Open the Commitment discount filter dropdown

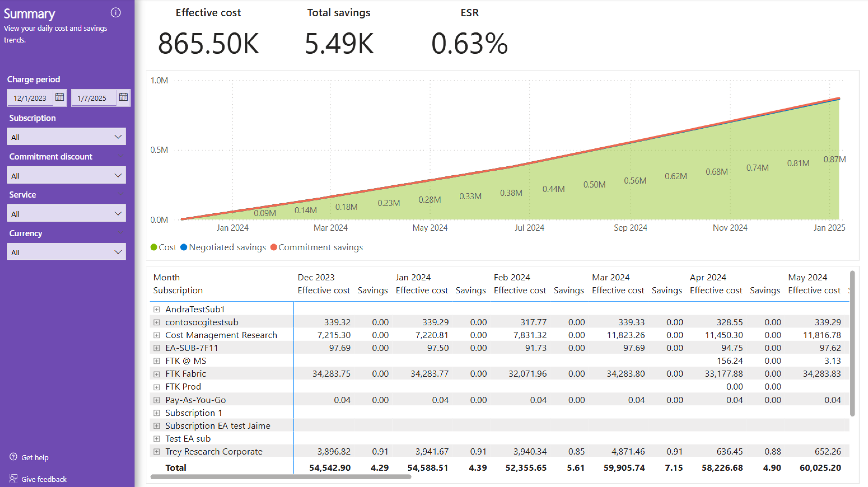pos(66,176)
